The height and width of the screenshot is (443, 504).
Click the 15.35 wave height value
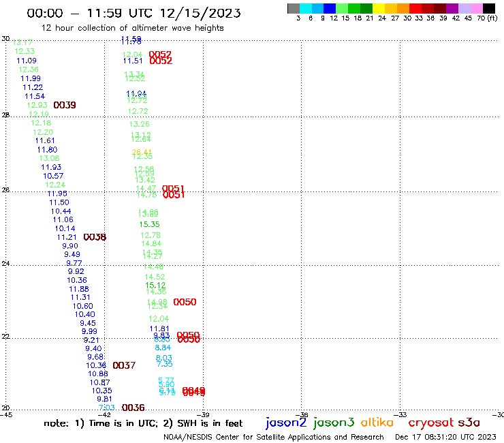click(x=149, y=224)
